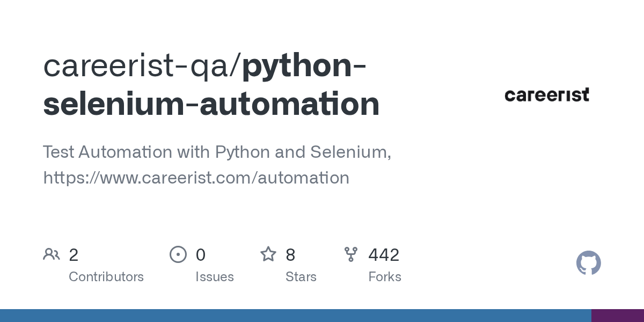Viewport: 644px width, 322px height.
Task: Click the contributors people icon
Action: coord(52,254)
